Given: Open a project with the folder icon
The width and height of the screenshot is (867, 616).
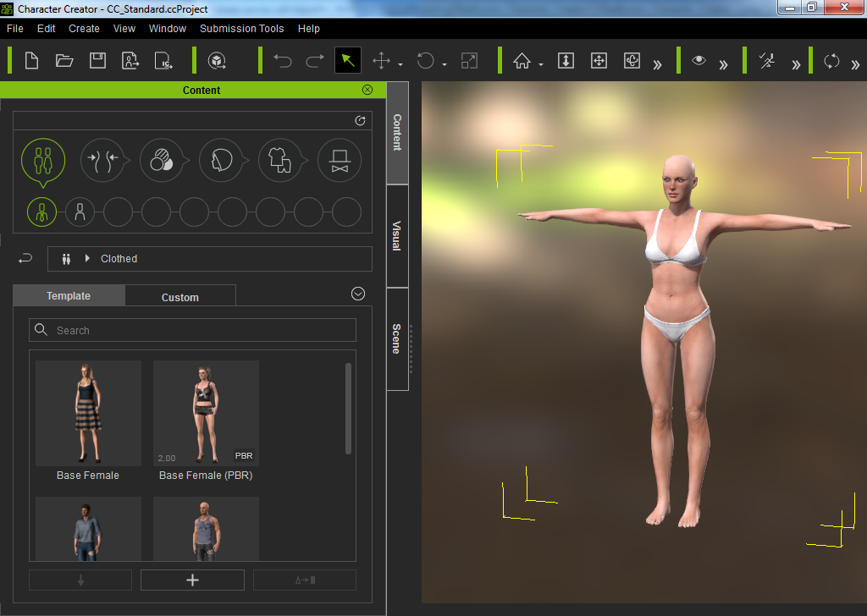Looking at the screenshot, I should (64, 61).
